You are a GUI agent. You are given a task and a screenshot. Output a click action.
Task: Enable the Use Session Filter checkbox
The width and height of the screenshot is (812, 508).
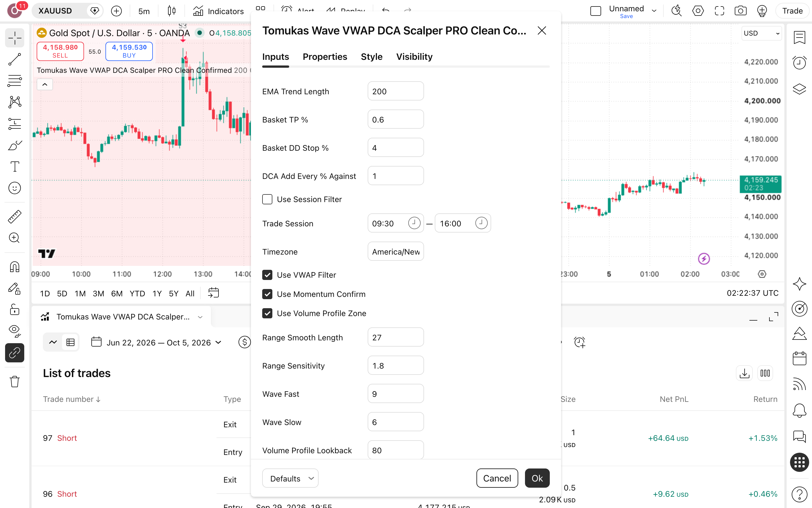(x=267, y=199)
